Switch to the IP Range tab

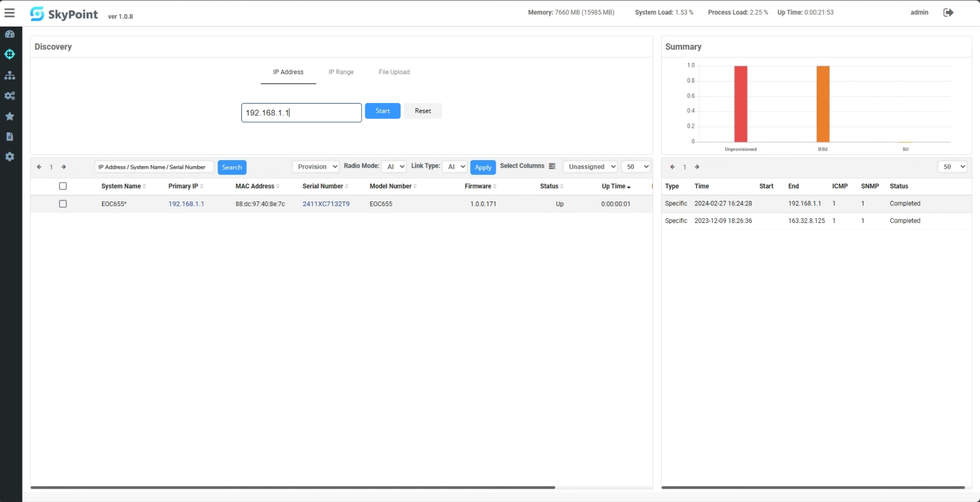(341, 72)
